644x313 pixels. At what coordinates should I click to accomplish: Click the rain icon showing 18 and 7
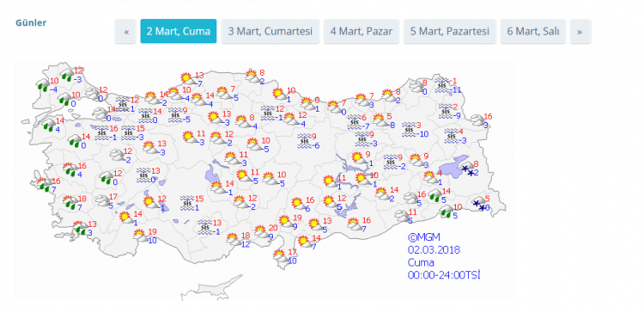point(70,203)
